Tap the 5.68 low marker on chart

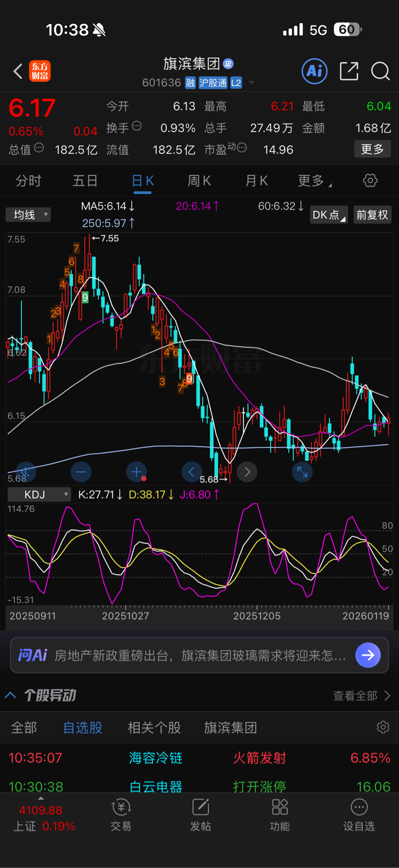tap(214, 480)
